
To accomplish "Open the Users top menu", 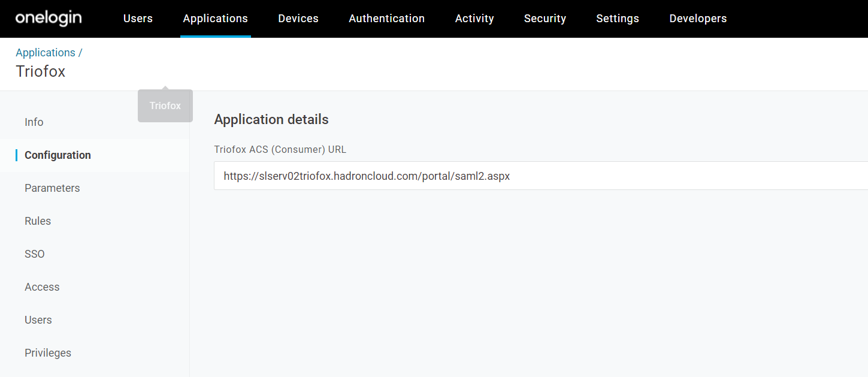I will [x=138, y=19].
